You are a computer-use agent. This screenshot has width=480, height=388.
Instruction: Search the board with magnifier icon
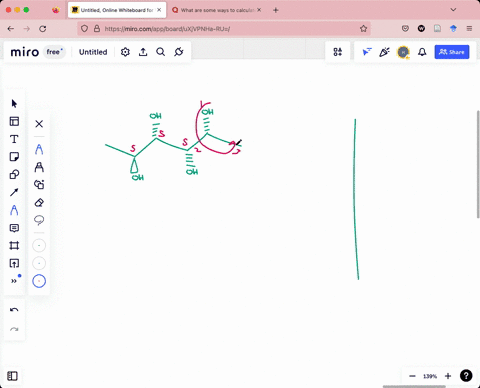[161, 52]
